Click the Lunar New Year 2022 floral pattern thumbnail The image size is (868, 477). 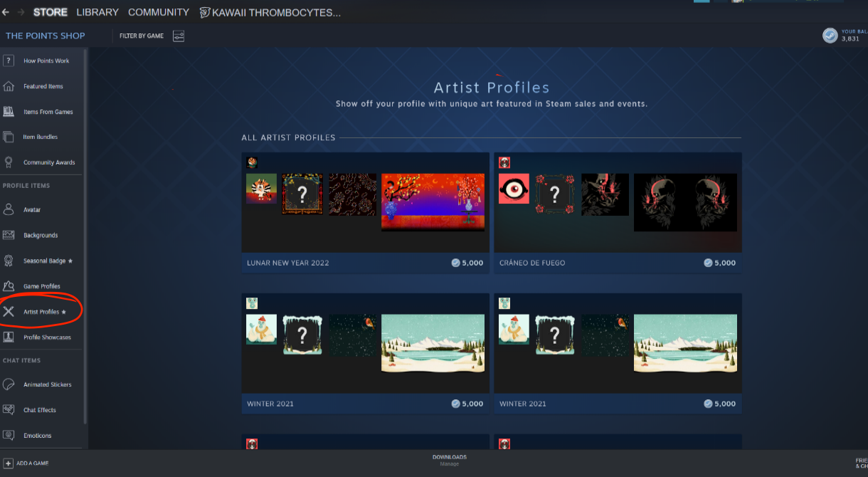pyautogui.click(x=352, y=194)
